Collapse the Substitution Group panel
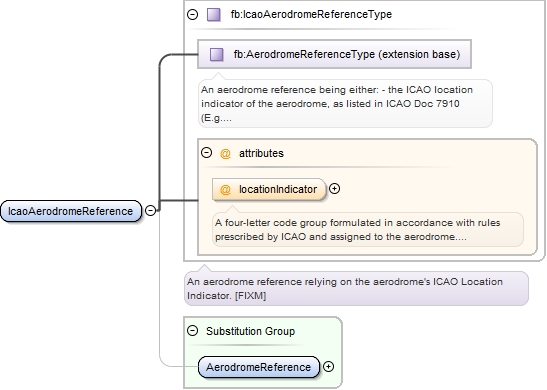The height and width of the screenshot is (390, 547). click(193, 330)
